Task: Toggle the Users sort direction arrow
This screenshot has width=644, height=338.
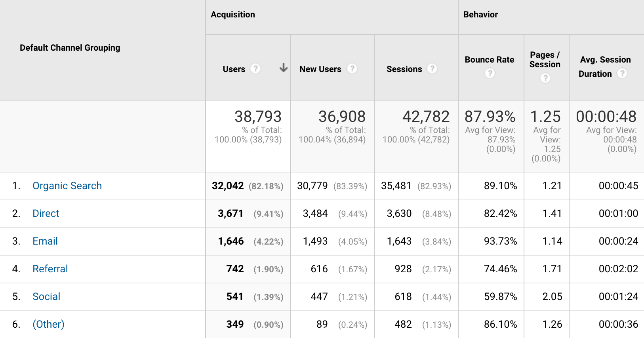Action: tap(283, 68)
